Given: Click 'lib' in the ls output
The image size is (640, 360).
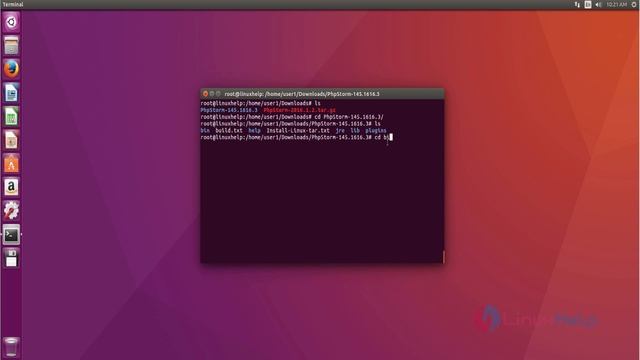Looking at the screenshot, I should tap(355, 131).
